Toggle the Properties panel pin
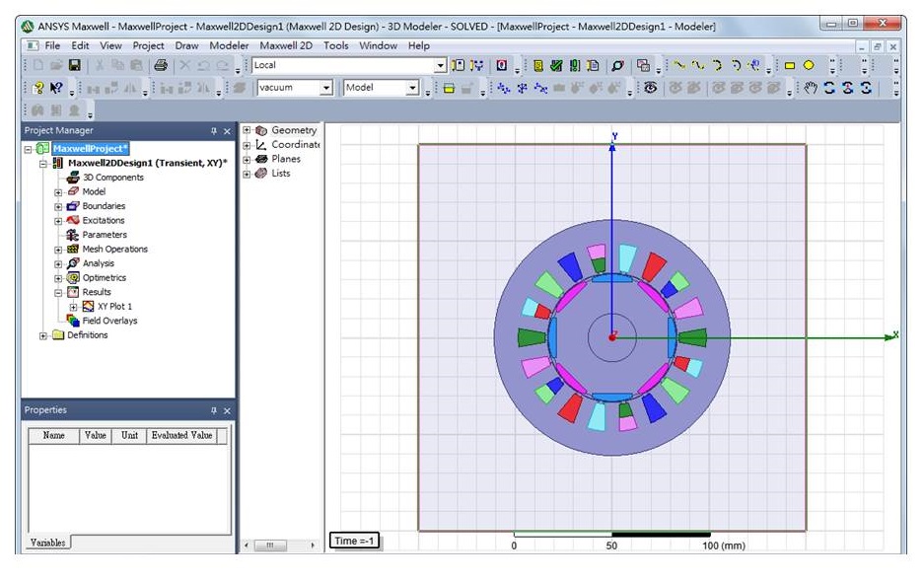The image size is (924, 581). tap(213, 410)
